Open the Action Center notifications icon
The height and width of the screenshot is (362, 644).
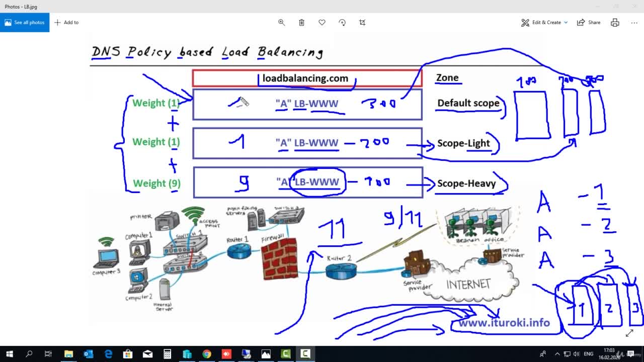pos(631,354)
